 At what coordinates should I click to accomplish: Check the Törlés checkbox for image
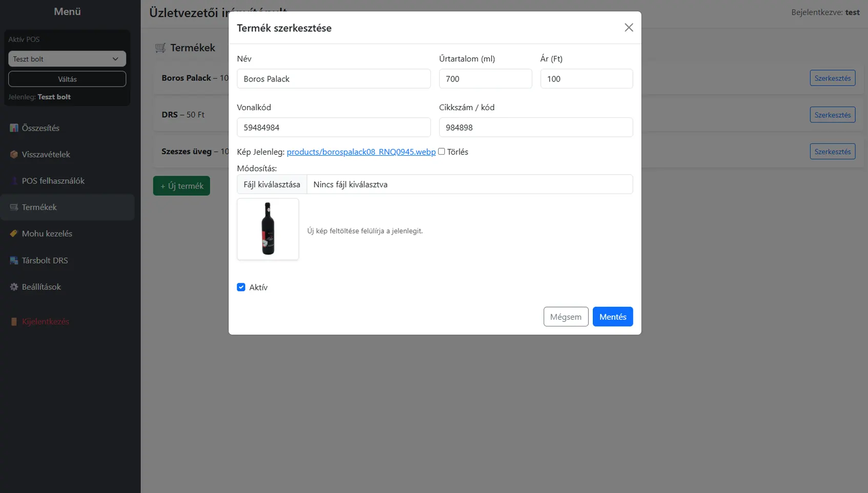(441, 152)
